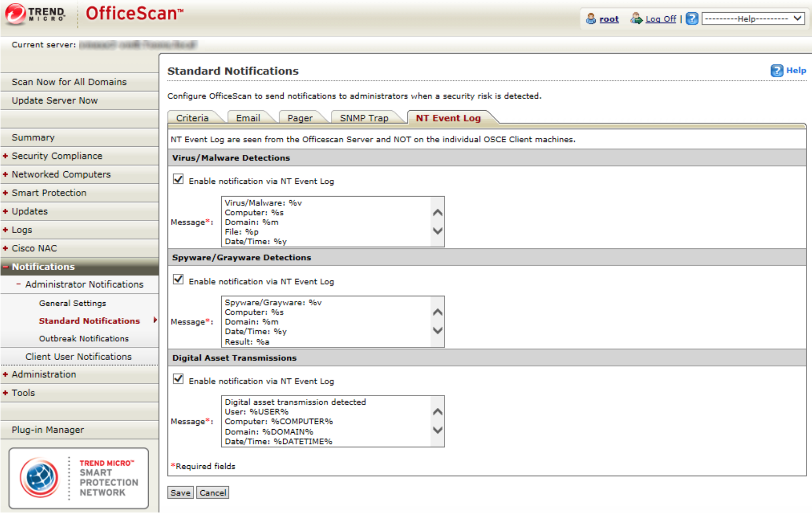Switch to the SNMP Trap tab
The width and height of the screenshot is (812, 513).
pyautogui.click(x=364, y=118)
